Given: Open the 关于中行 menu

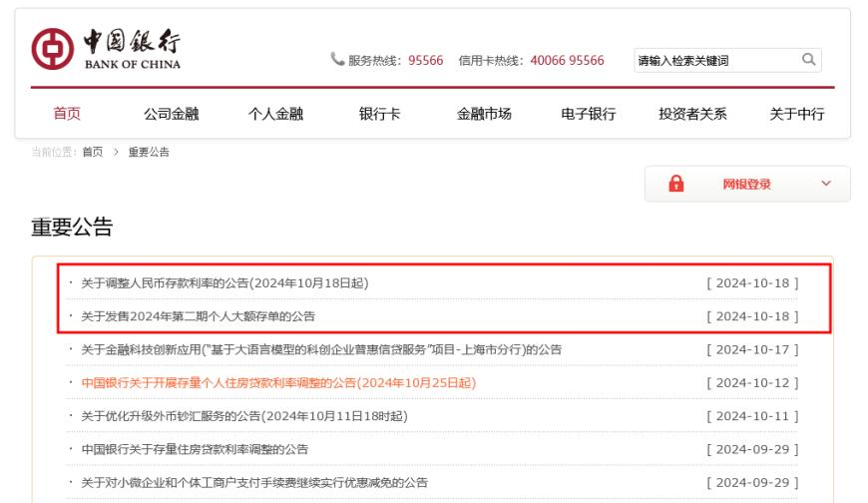Looking at the screenshot, I should coord(797,114).
